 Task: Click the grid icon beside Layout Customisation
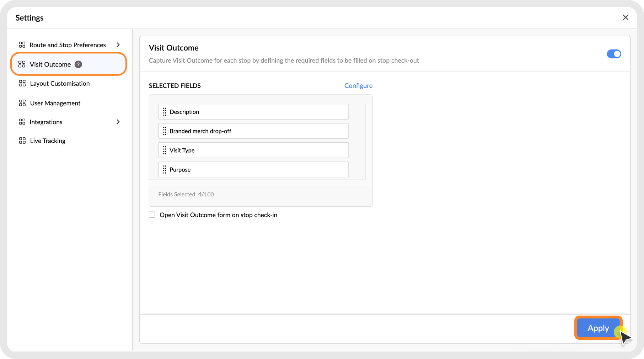22,83
